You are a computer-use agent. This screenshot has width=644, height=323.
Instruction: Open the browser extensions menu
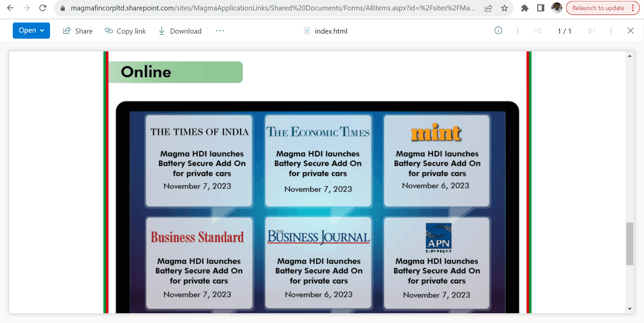tap(525, 8)
